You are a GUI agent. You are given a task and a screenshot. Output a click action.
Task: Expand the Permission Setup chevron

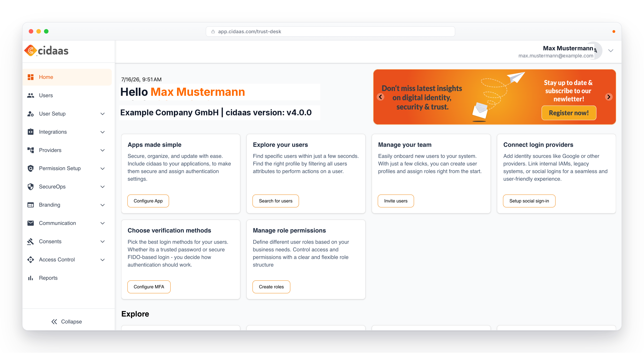click(x=103, y=168)
